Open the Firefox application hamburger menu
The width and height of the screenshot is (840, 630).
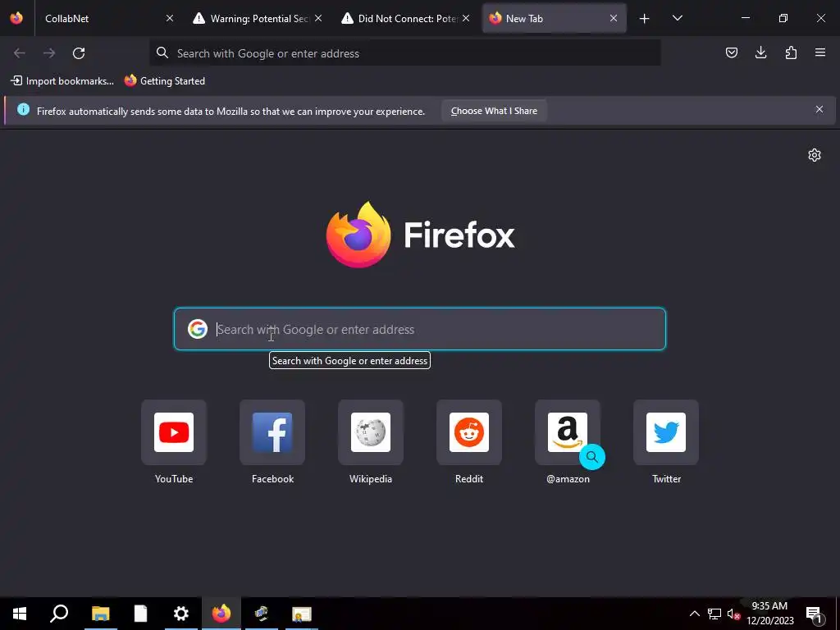click(x=820, y=52)
